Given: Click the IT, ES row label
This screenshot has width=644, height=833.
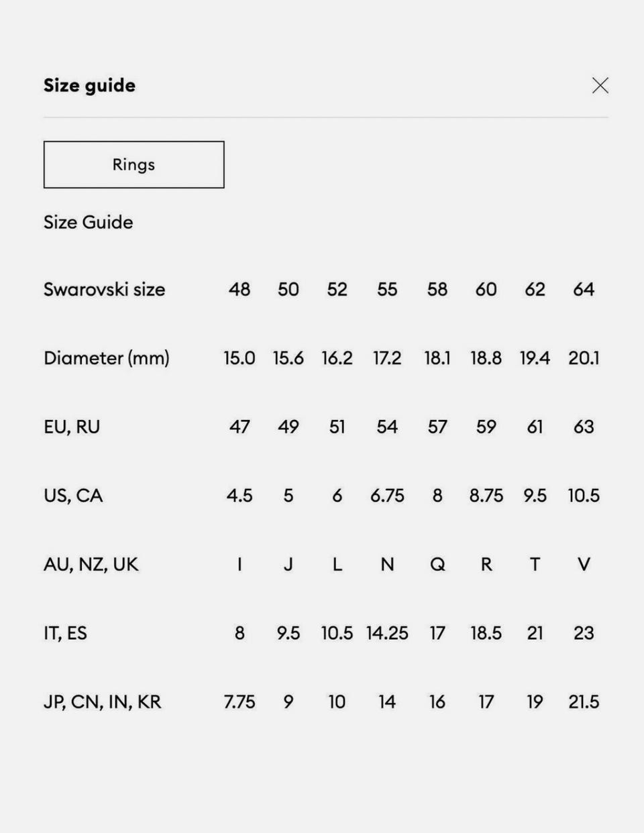Looking at the screenshot, I should (x=65, y=633).
